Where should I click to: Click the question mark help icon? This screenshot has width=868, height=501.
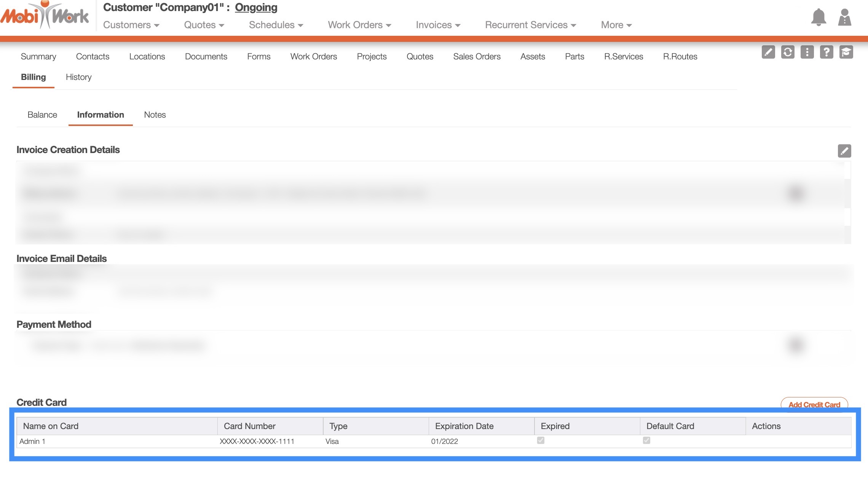click(x=827, y=52)
